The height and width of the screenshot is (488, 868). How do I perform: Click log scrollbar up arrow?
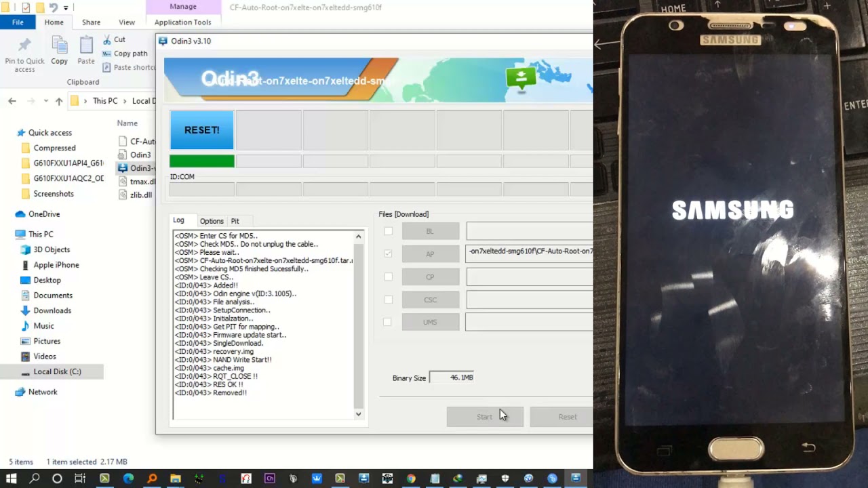(359, 236)
